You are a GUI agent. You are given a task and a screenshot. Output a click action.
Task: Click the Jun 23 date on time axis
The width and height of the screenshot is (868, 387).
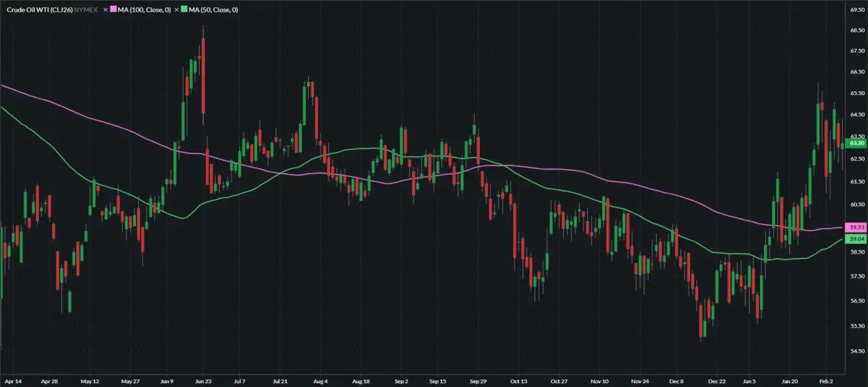tap(204, 381)
